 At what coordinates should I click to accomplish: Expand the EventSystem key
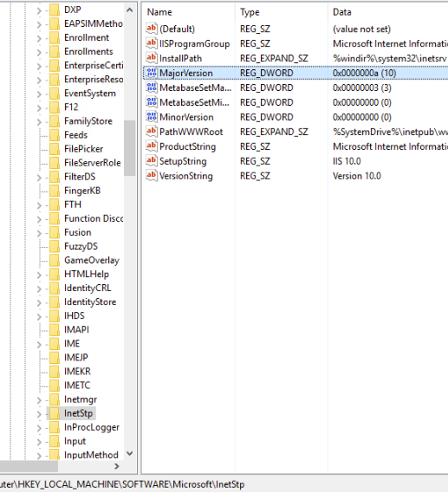pyautogui.click(x=39, y=94)
